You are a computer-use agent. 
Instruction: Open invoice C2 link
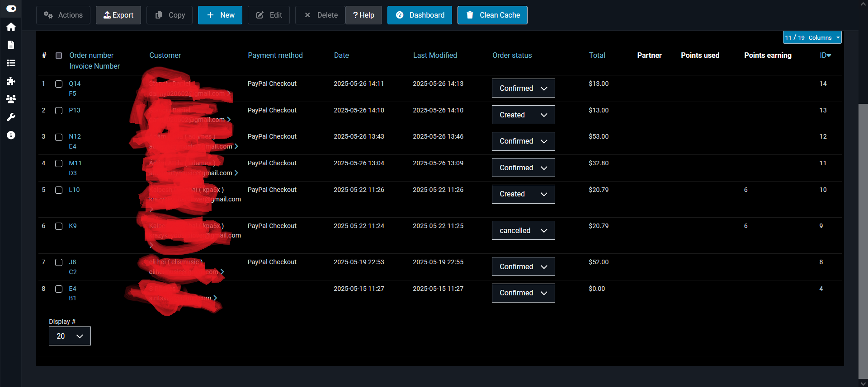point(73,272)
